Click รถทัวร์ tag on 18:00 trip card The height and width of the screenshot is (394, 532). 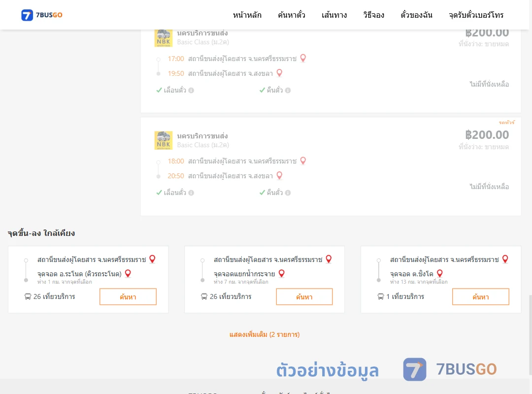pyautogui.click(x=506, y=122)
